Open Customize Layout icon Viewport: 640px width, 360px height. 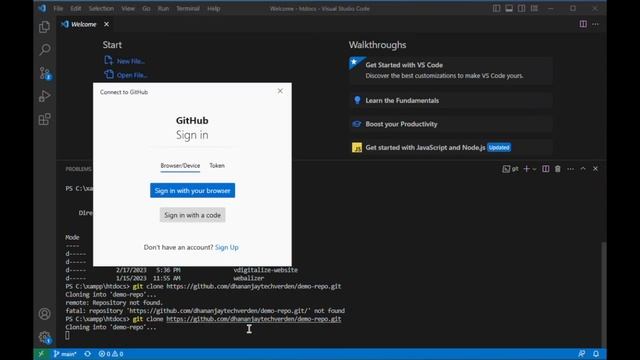pyautogui.click(x=534, y=8)
